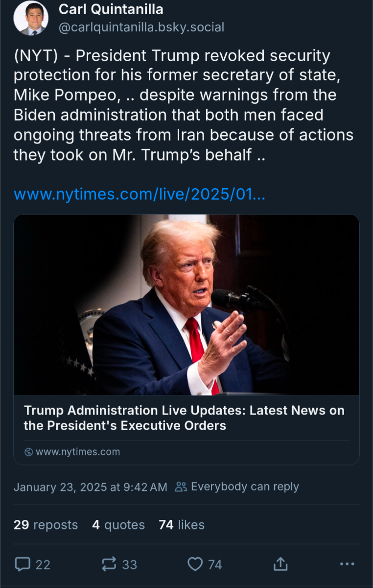View the 29 reposts list
The height and width of the screenshot is (588, 373).
click(x=46, y=525)
